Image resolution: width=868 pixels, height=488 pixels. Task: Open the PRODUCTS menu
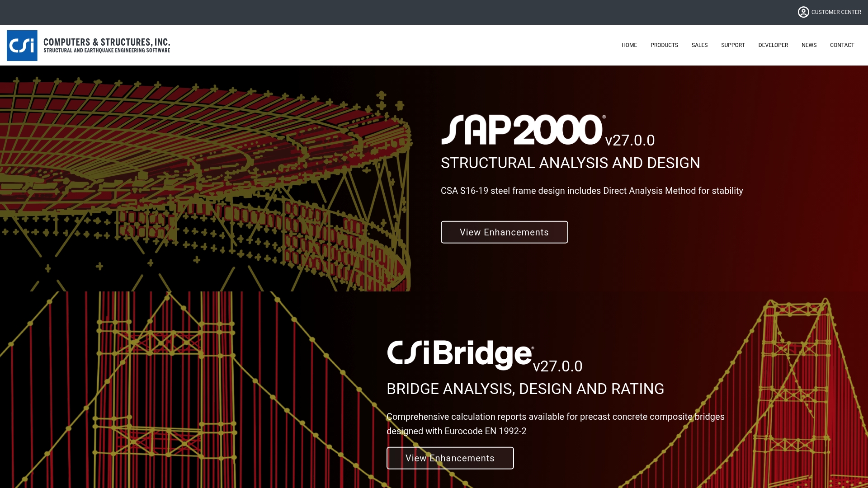[x=664, y=45]
